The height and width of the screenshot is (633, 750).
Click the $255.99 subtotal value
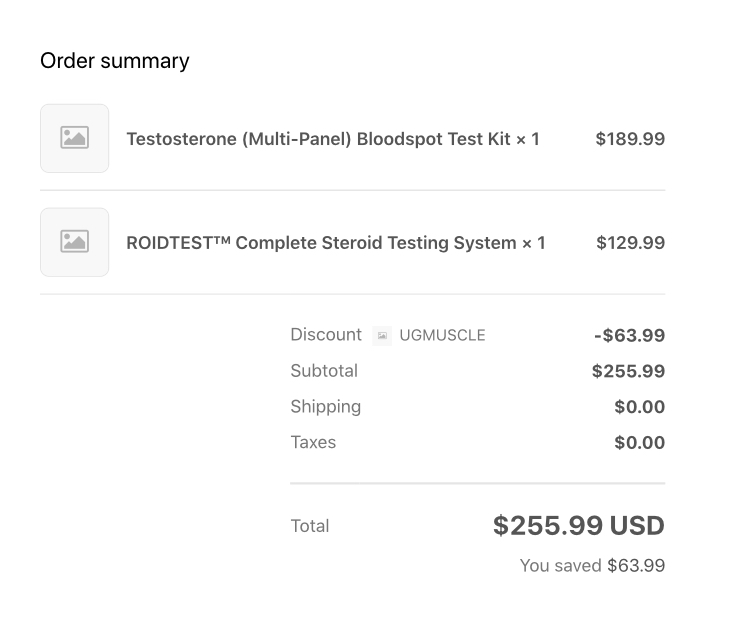point(628,372)
